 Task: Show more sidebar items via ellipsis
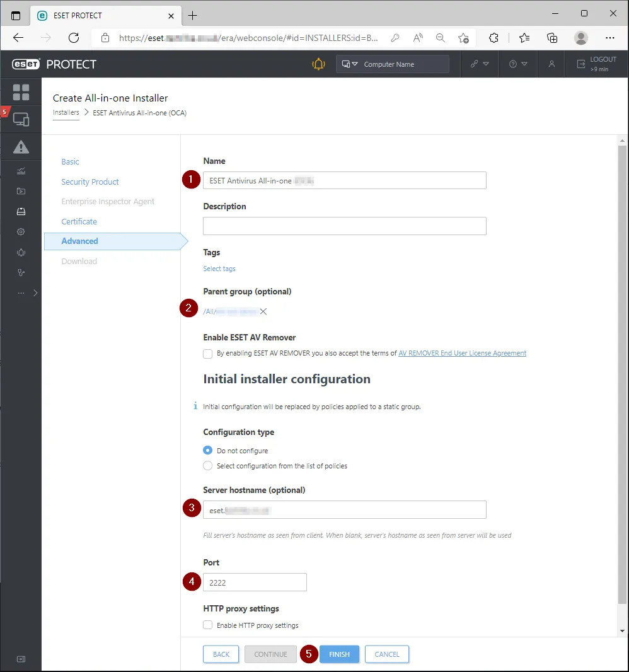click(21, 293)
